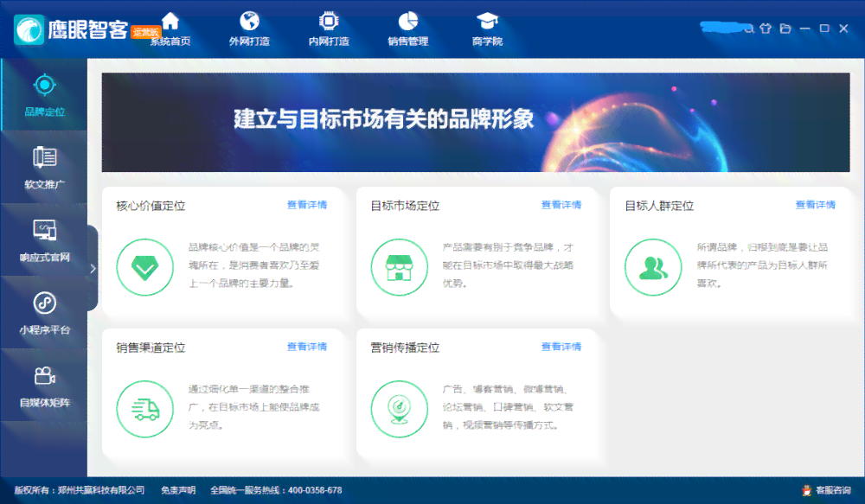Viewport: 865px width, 504px height.
Task: Click the skin/theme shirt icon
Action: (766, 29)
